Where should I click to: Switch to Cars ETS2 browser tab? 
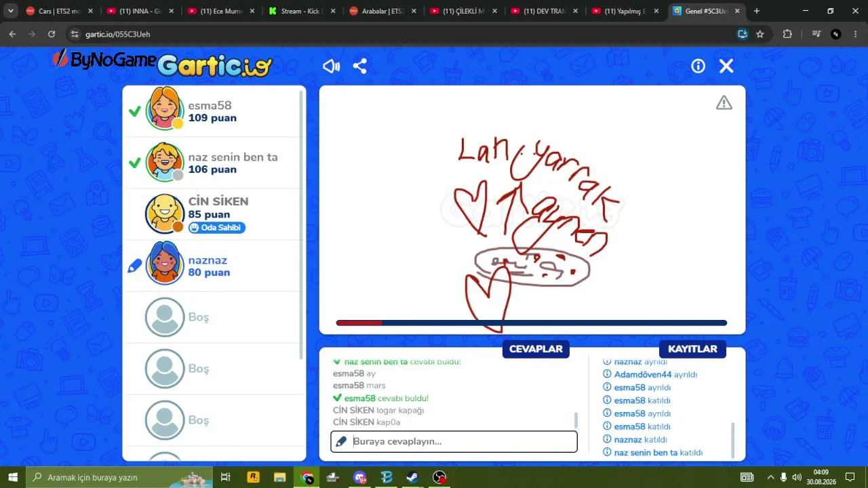(58, 11)
